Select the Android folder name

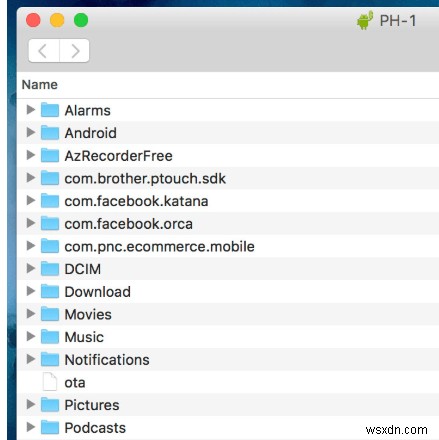click(x=91, y=133)
